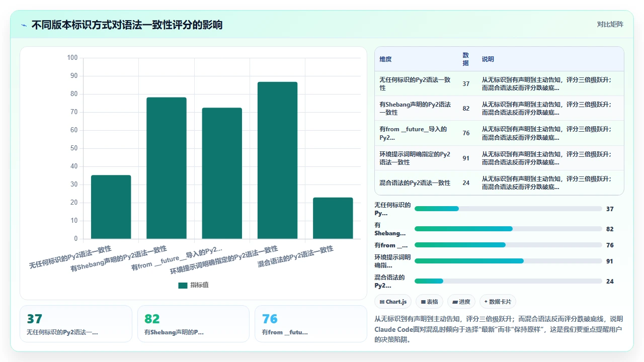Open the data card showing 82
This screenshot has width=644, height=362.
coord(193,324)
